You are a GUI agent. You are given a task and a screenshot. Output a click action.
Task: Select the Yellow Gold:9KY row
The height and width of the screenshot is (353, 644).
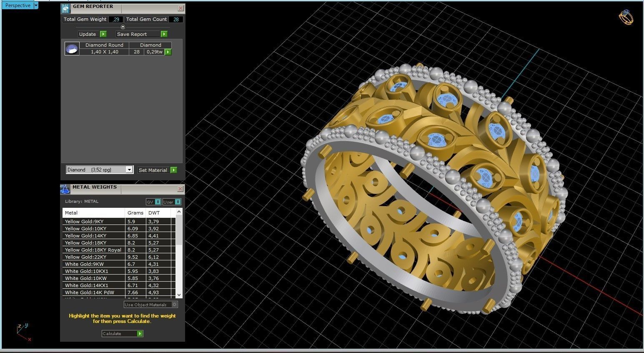click(119, 222)
